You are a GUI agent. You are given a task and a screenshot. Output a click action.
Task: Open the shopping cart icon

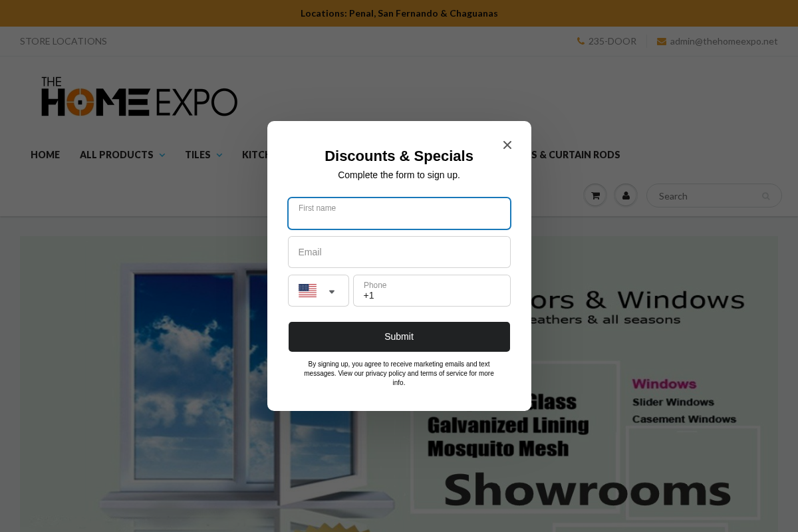(595, 195)
